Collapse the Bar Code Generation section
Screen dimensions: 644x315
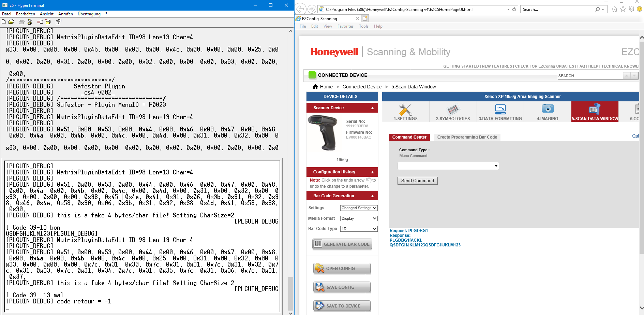click(x=372, y=196)
